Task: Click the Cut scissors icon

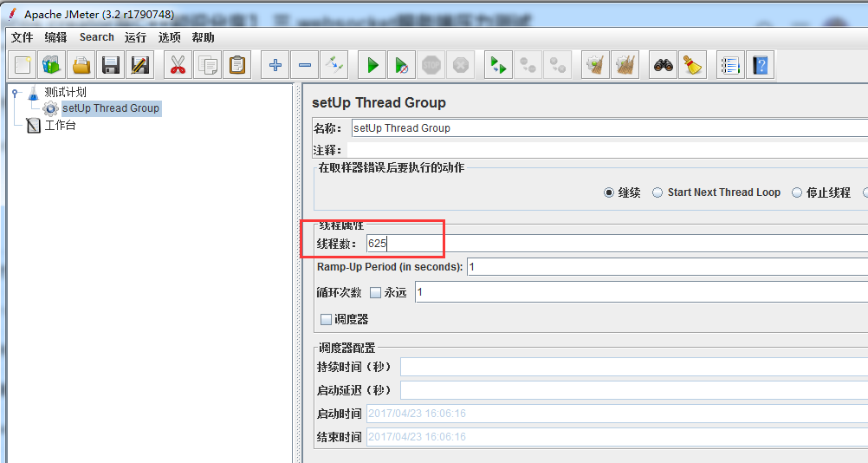Action: (x=178, y=65)
